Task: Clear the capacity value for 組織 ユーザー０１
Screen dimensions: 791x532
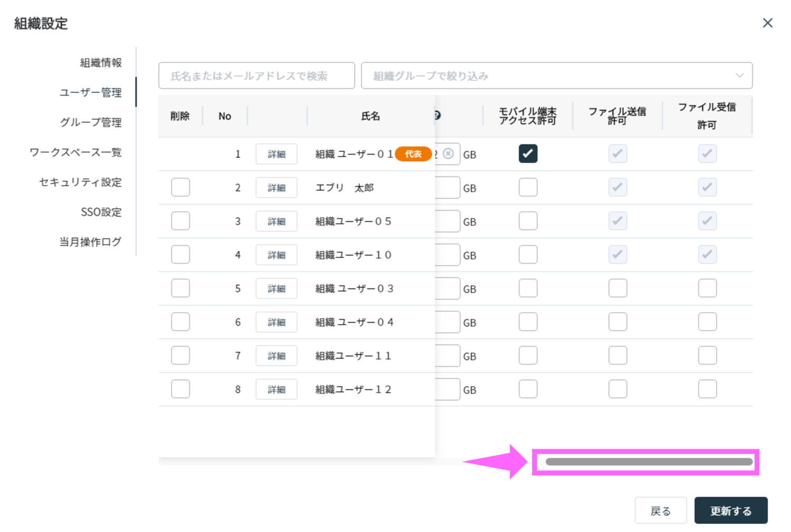Action: 448,153
